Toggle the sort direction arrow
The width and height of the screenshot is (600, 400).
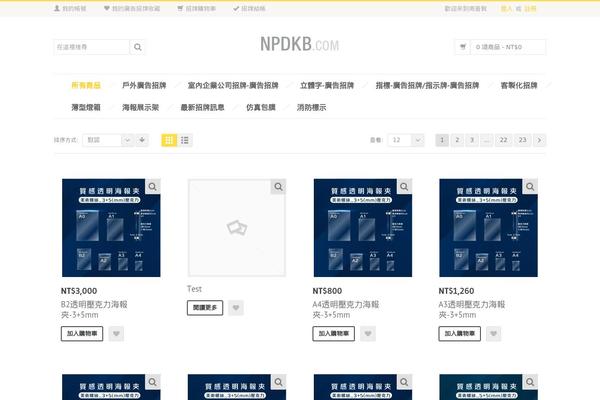point(142,140)
